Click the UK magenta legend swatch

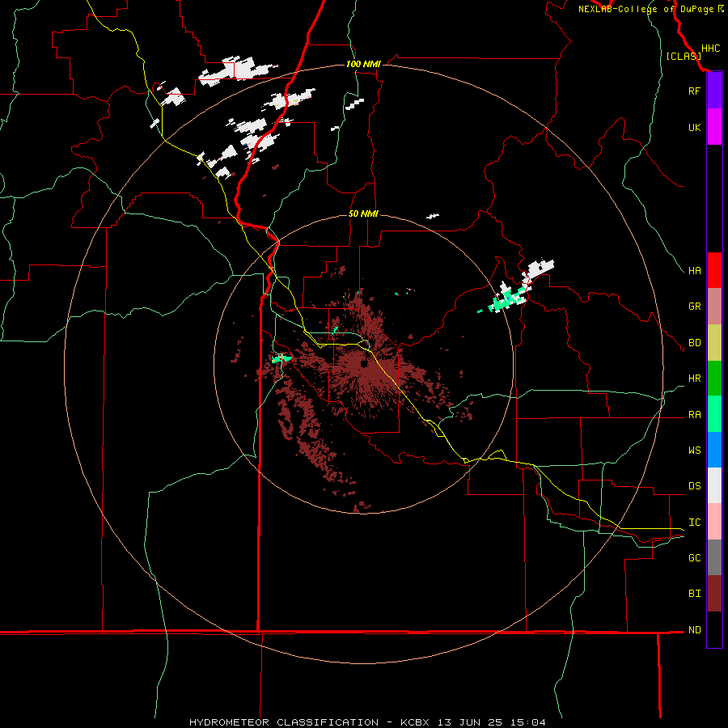(x=714, y=127)
